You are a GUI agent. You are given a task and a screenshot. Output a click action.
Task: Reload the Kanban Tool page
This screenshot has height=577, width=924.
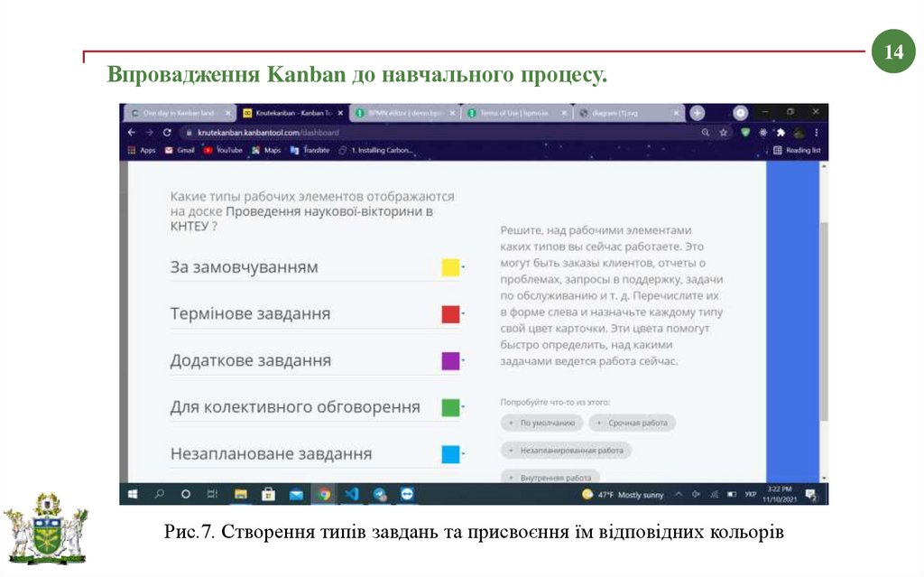[167, 133]
